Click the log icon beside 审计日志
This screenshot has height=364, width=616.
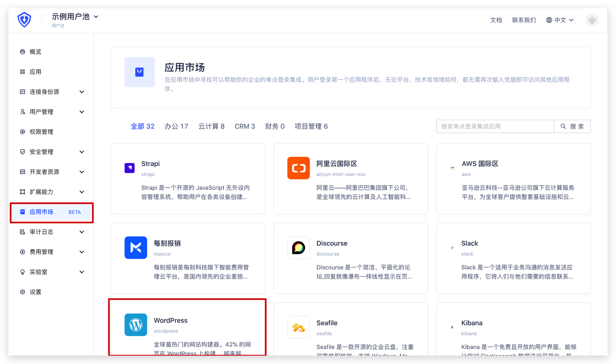pos(22,232)
